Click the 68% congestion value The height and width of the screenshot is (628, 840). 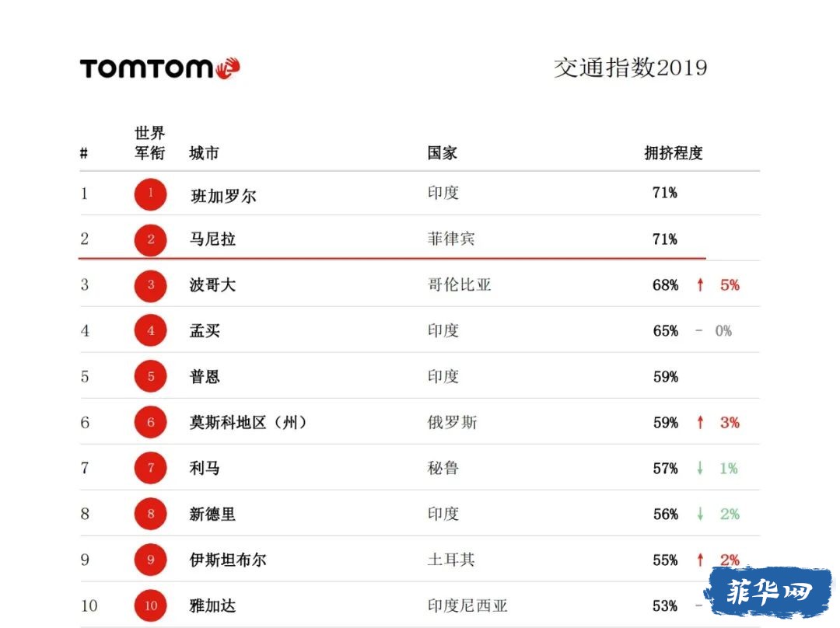(665, 284)
